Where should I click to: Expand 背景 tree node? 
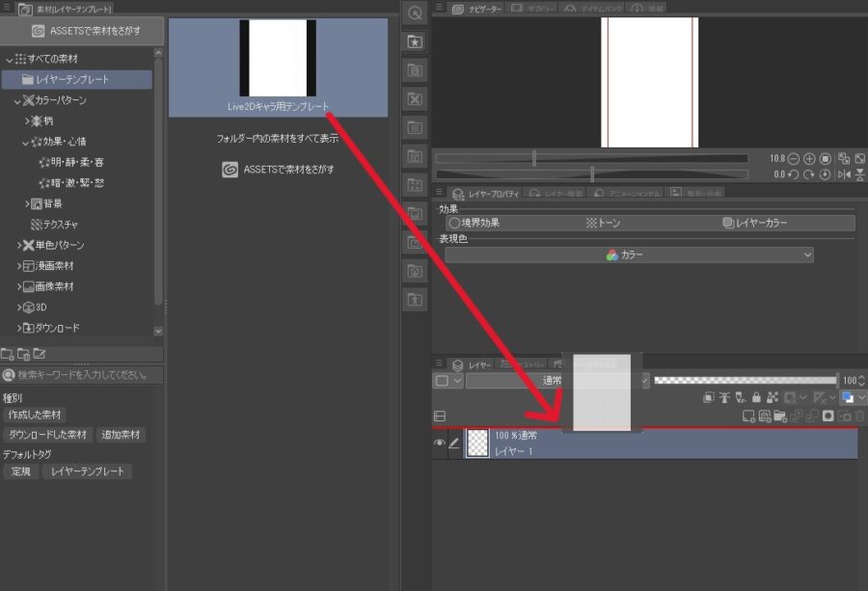point(27,203)
